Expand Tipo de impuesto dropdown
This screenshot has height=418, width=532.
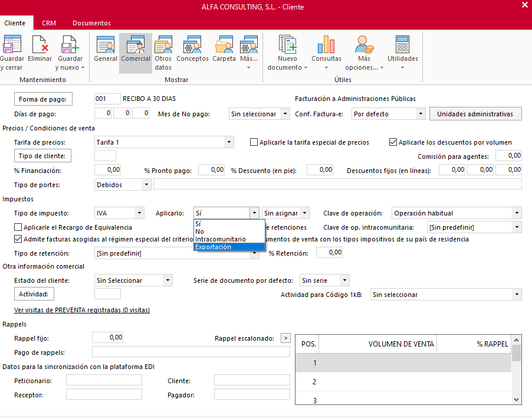click(139, 213)
